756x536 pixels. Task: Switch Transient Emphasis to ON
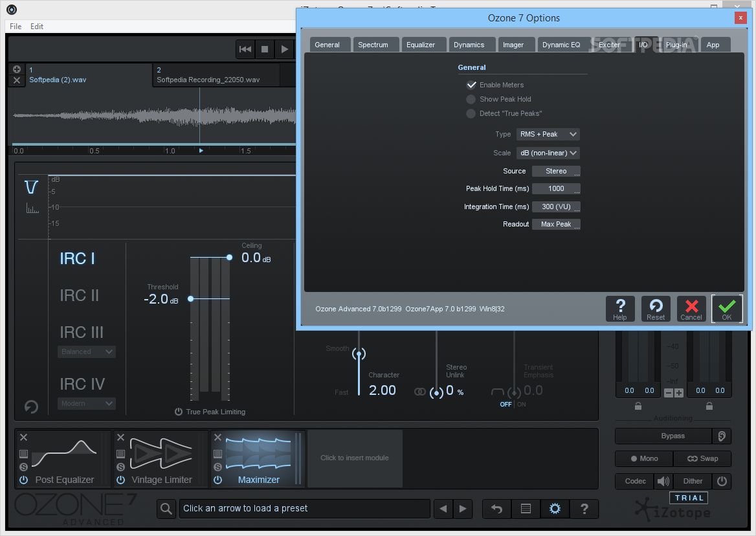pyautogui.click(x=521, y=405)
